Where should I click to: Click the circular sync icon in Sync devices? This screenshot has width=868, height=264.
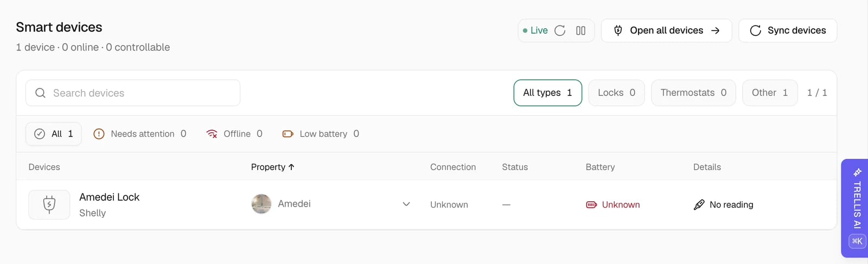pos(755,30)
